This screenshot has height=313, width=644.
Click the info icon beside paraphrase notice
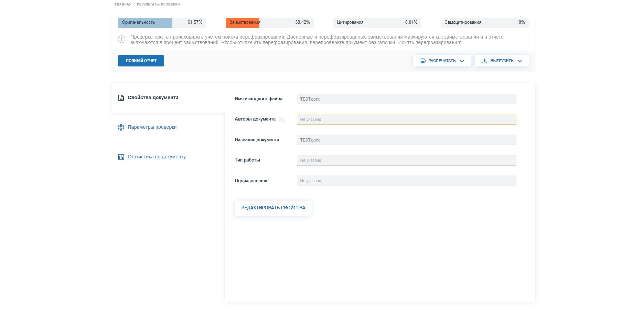point(121,40)
